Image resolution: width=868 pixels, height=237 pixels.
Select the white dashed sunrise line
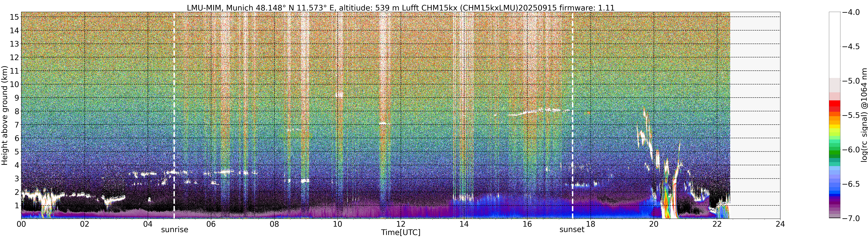point(174,115)
